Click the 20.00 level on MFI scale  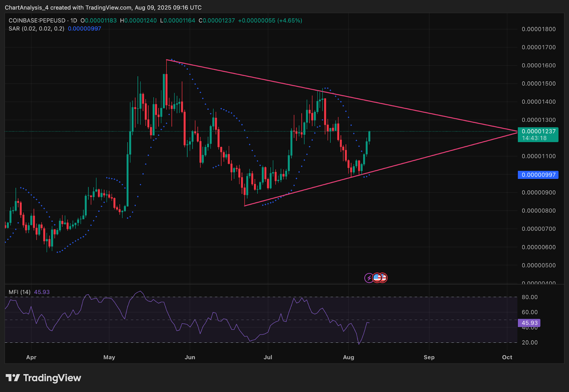[530, 343]
